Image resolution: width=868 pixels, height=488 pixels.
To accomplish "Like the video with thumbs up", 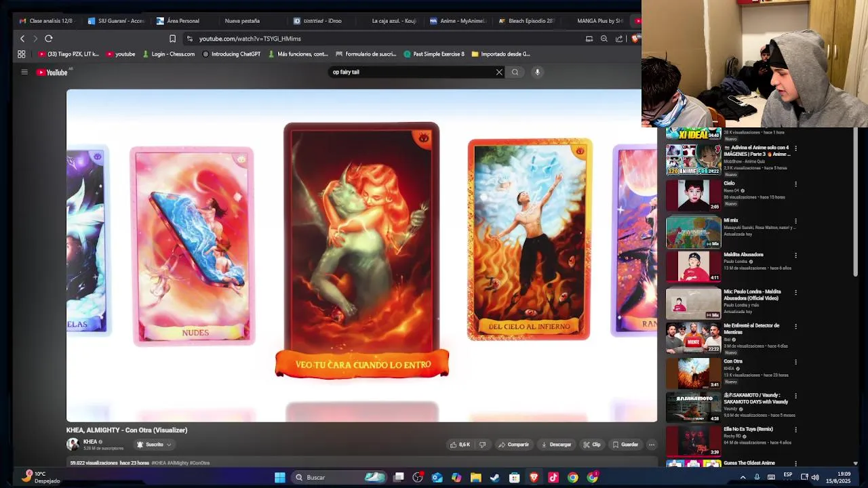I will (x=460, y=445).
